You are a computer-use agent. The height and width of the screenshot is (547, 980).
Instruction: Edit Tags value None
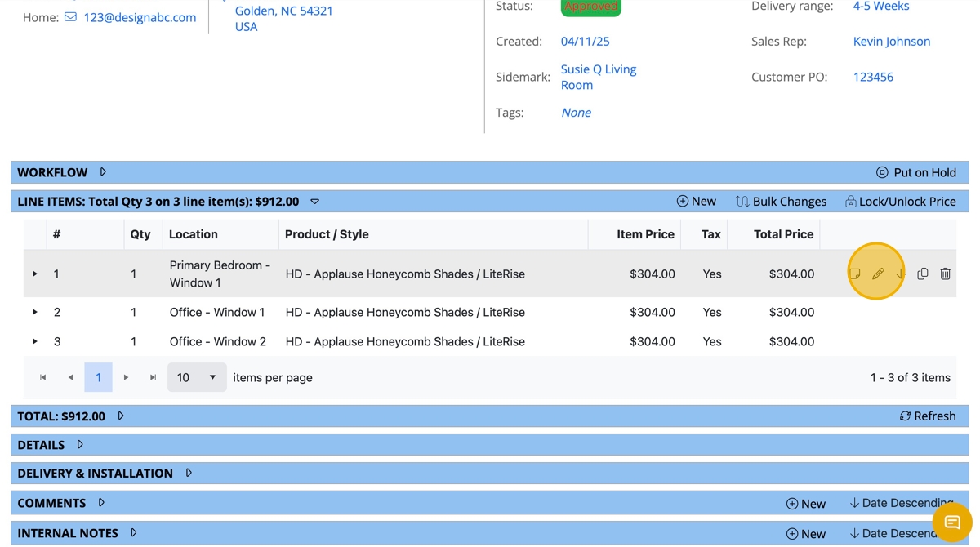coord(576,113)
